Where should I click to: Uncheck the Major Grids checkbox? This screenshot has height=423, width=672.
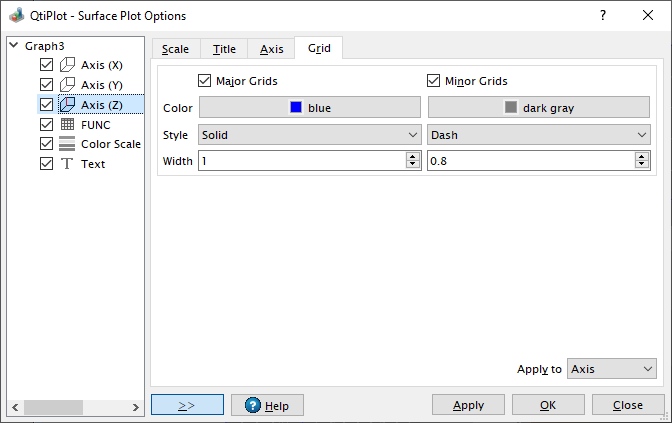[205, 81]
